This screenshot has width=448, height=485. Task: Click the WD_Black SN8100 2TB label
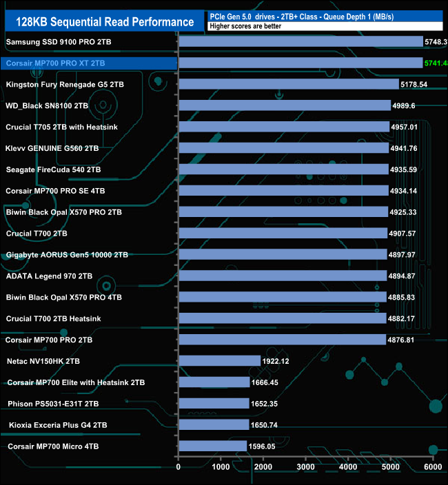tap(47, 106)
